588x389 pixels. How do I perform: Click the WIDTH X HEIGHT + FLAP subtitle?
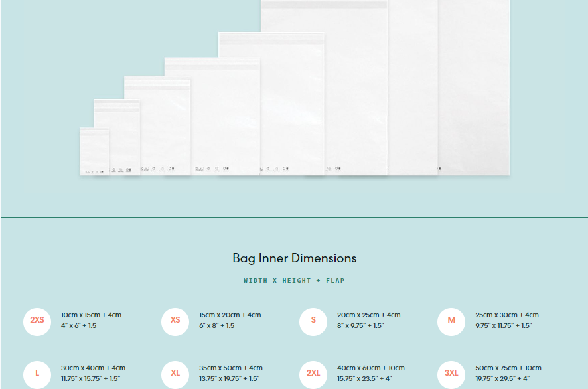[x=294, y=281]
